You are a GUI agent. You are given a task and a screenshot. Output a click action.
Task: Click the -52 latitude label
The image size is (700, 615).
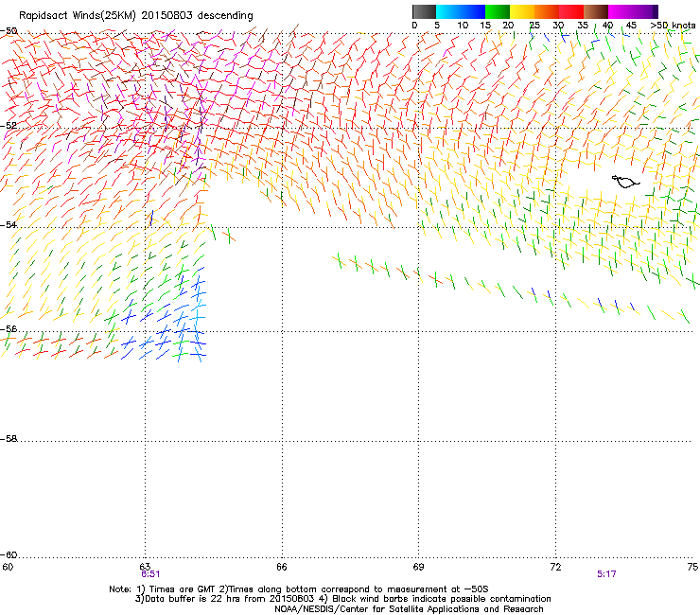click(9, 126)
